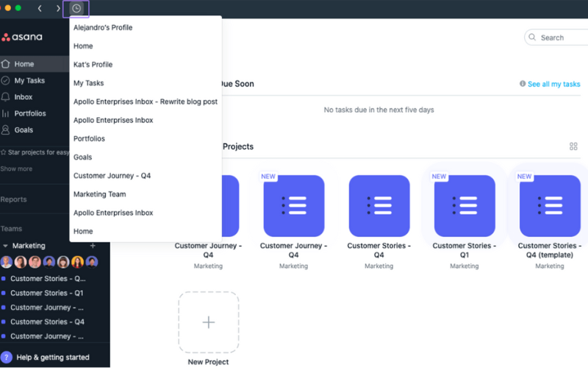Click the first Marketing team member avatar
Screen dimensions: 588x368
[x=7, y=262]
